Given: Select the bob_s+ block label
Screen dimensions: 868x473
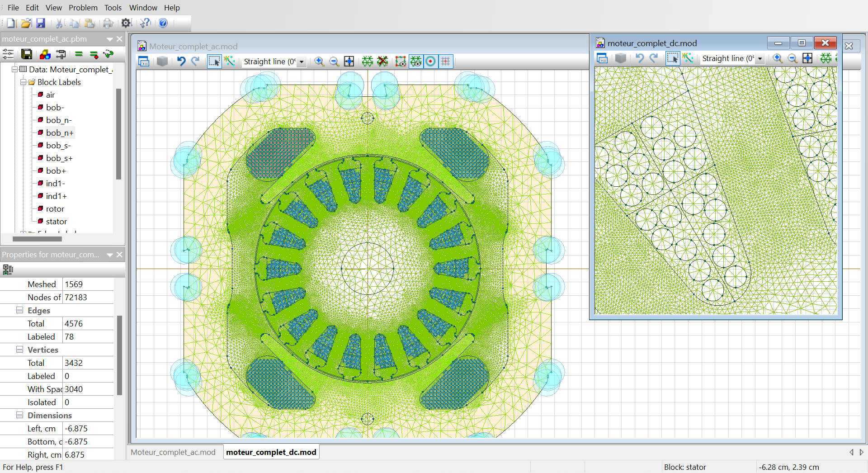Looking at the screenshot, I should point(59,158).
